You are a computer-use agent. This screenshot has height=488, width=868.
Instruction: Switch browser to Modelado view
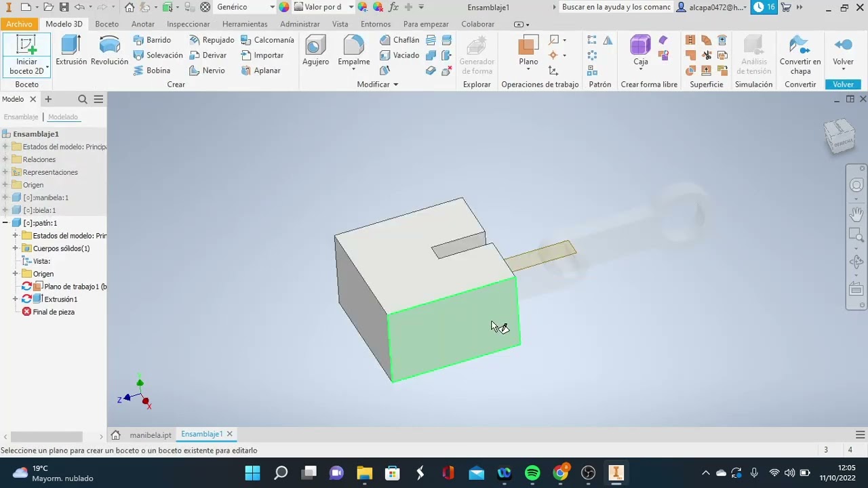click(x=63, y=117)
